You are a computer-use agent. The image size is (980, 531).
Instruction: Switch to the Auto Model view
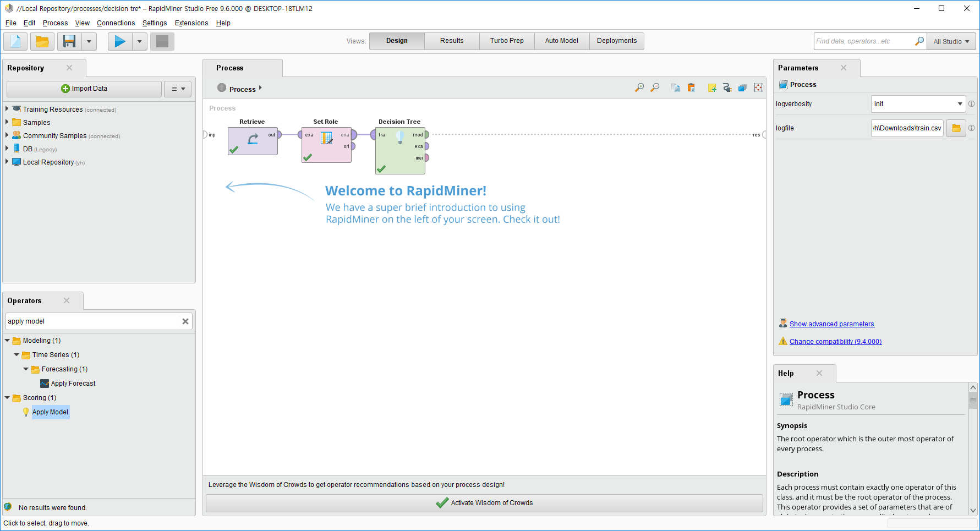562,41
